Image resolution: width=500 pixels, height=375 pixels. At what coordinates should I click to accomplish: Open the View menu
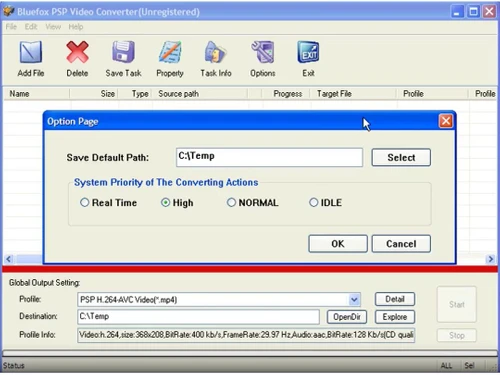pyautogui.click(x=53, y=27)
